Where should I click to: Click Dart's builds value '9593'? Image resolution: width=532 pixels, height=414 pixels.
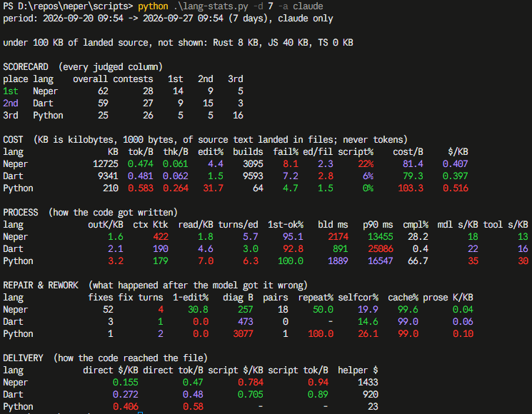253,176
